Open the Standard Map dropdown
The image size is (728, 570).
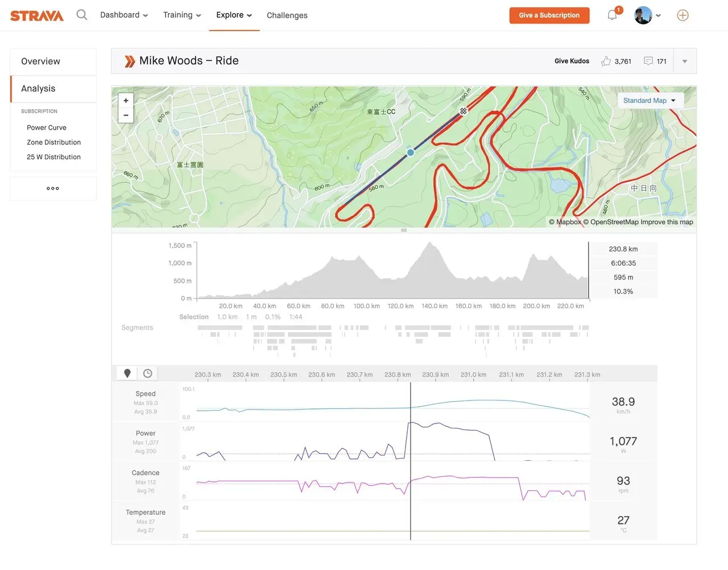(650, 101)
